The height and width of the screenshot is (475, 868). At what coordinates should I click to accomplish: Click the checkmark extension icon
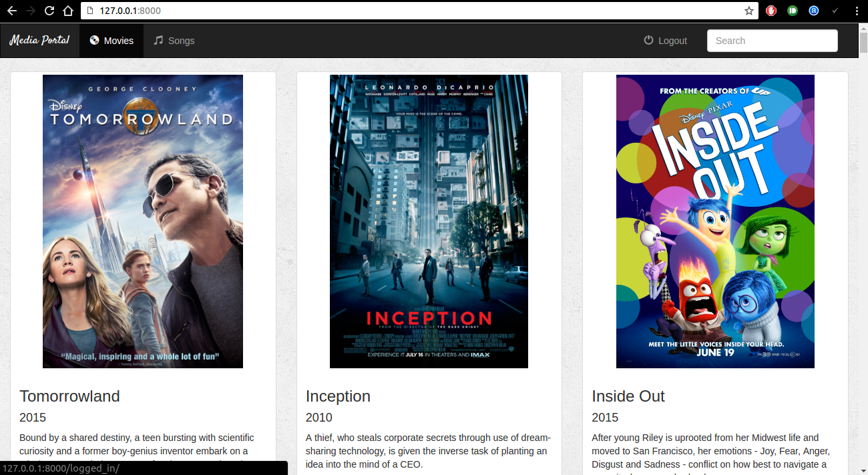pos(835,11)
